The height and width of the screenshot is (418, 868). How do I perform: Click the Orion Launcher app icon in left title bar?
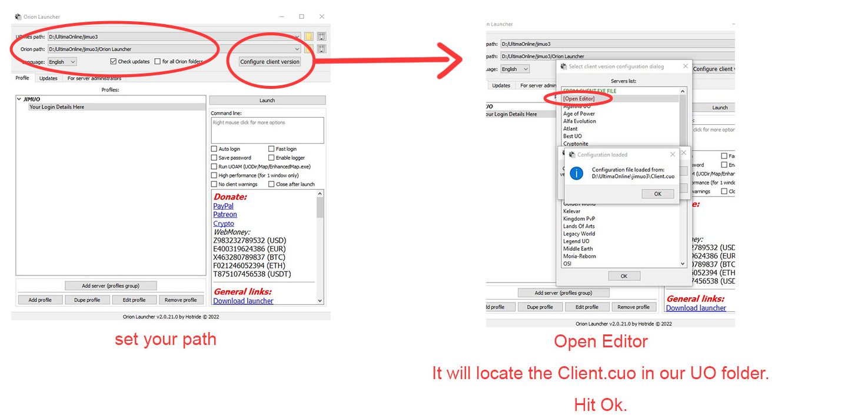point(18,16)
